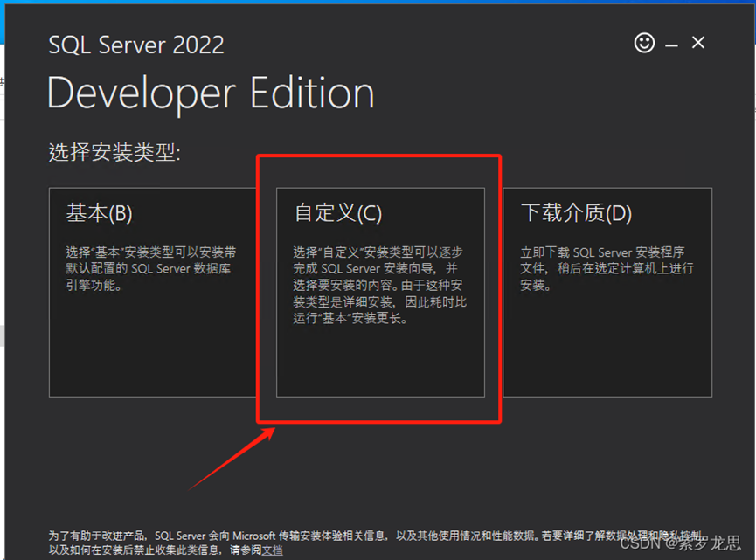Screen dimensions: 756x560
Task: Click the 选择安装类型 heading text
Action: 114,153
